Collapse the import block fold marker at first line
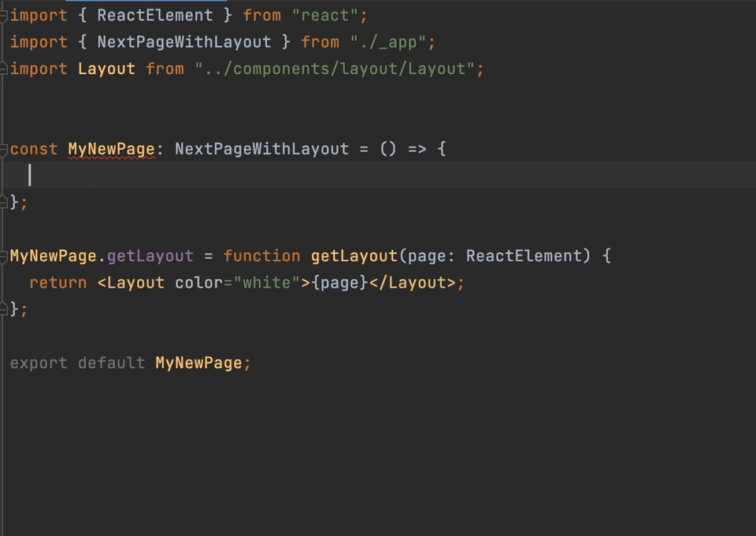 click(x=3, y=16)
